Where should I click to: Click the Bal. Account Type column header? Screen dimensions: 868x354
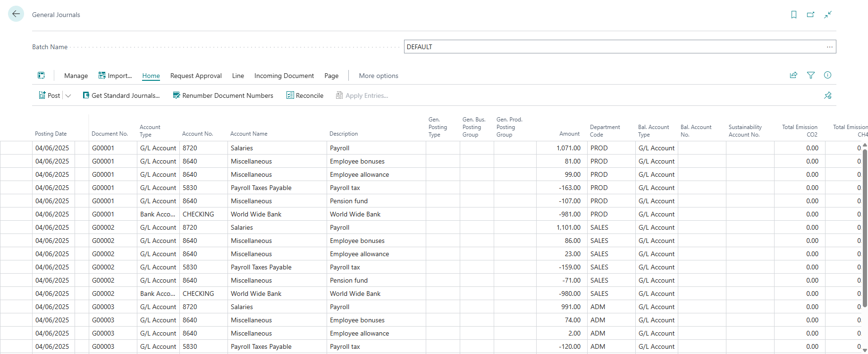tap(653, 130)
